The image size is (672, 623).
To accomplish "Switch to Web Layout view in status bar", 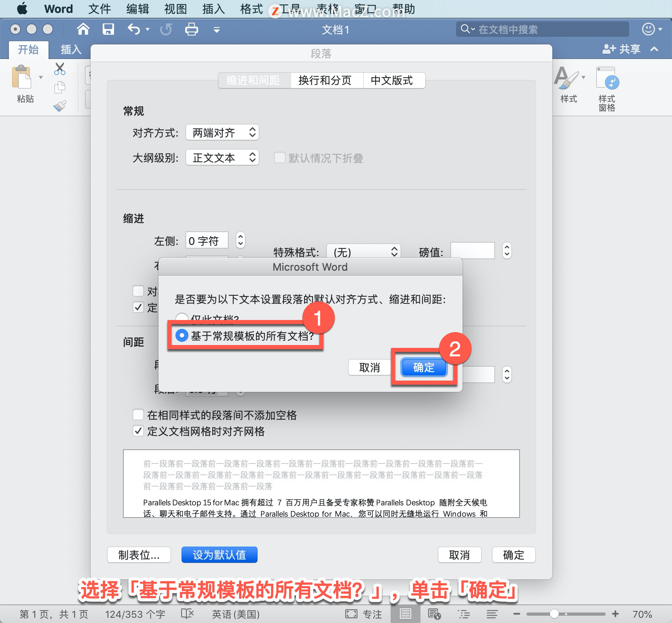I will point(434,613).
